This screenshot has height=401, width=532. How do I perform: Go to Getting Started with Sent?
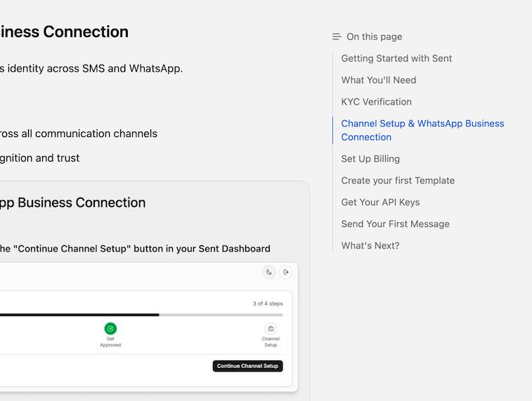[x=396, y=58]
